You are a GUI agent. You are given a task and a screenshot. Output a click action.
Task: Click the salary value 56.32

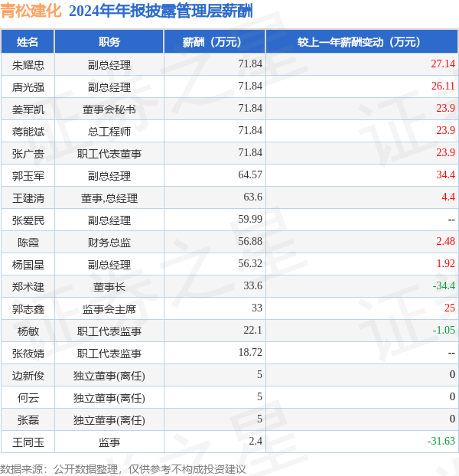pos(250,263)
